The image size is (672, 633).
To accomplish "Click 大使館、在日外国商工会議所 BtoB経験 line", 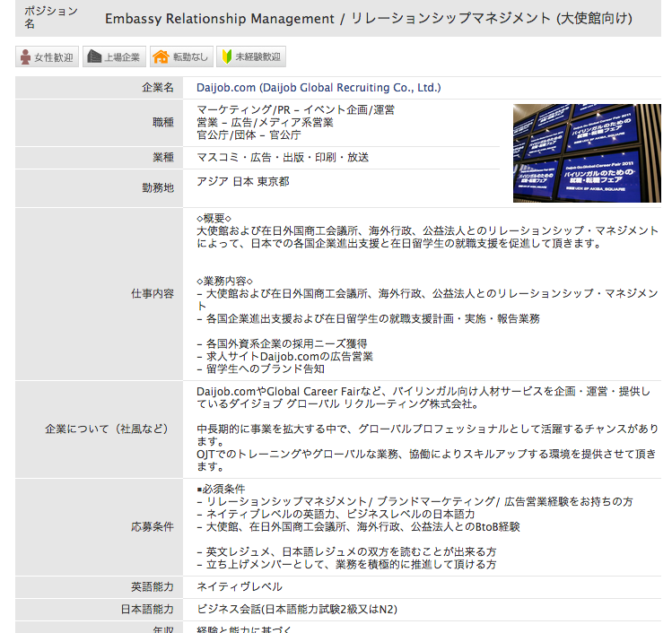I will (358, 527).
